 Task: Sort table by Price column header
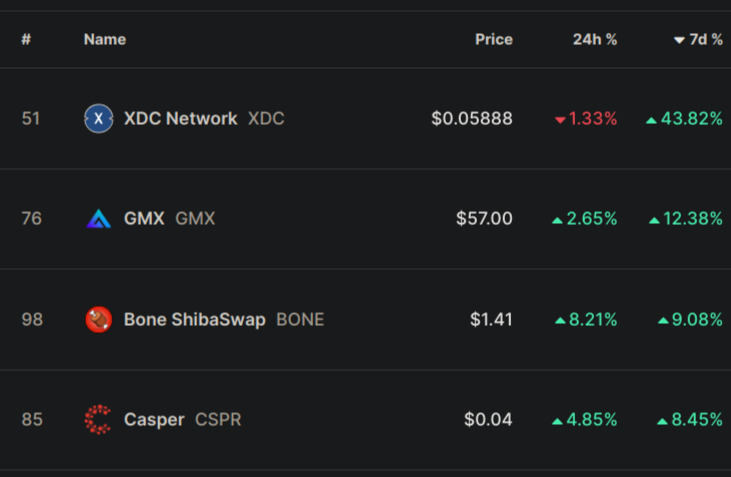pyautogui.click(x=494, y=40)
